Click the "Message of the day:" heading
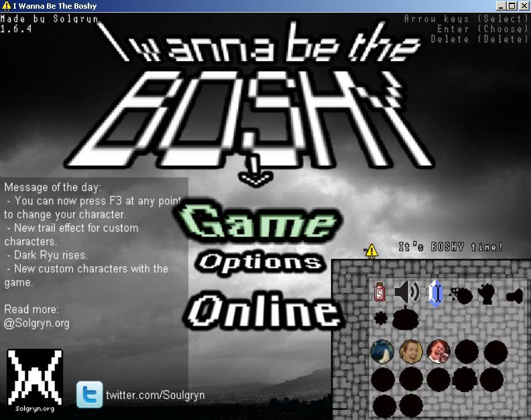 (x=52, y=187)
